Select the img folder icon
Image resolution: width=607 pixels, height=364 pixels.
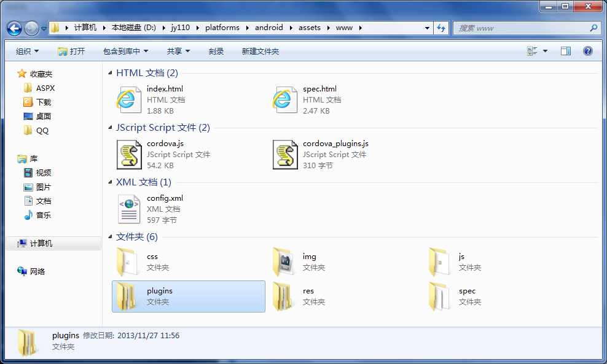(283, 262)
